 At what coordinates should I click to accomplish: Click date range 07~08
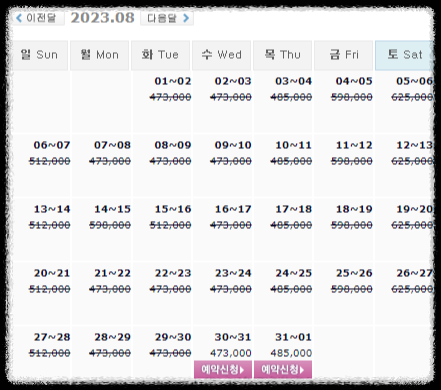point(112,145)
